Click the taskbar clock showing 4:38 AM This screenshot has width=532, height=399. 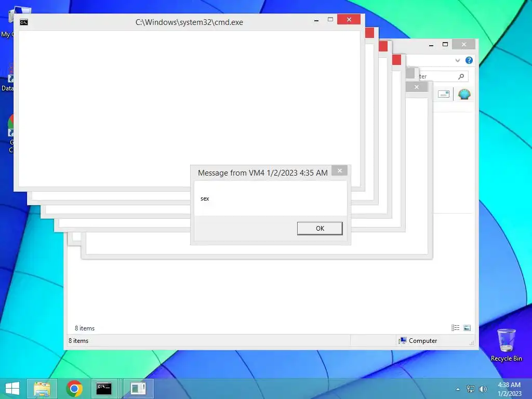(x=509, y=389)
